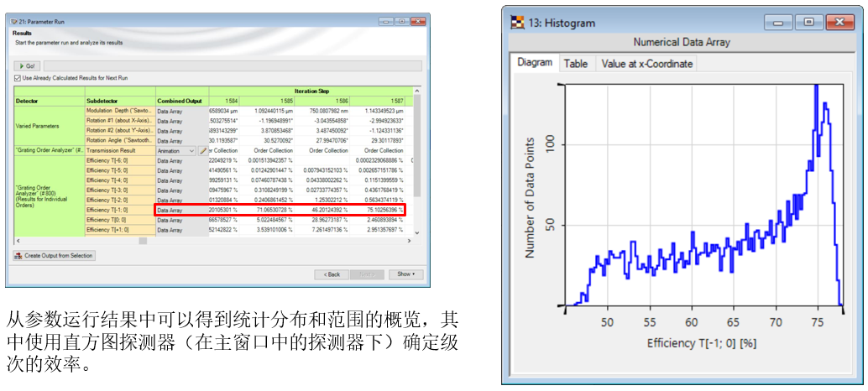This screenshot has height=391, width=868.
Task: Click the Parameter Run window title icon
Action: (x=13, y=21)
